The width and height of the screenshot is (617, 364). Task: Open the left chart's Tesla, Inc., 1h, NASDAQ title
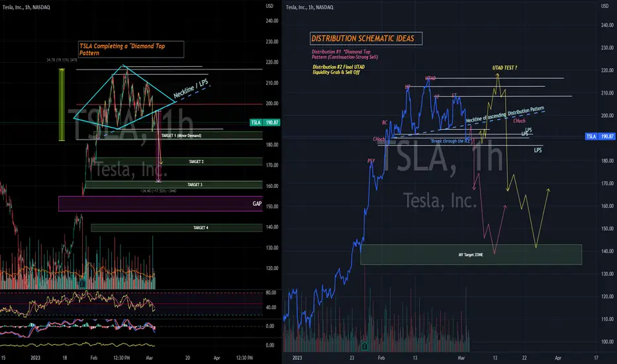(26, 7)
